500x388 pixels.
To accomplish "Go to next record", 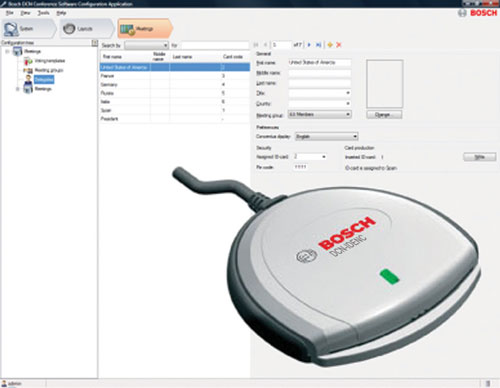I will [309, 45].
